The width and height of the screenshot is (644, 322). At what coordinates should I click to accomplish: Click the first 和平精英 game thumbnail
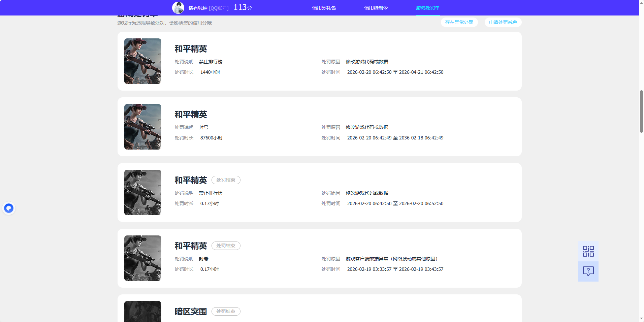pos(142,61)
